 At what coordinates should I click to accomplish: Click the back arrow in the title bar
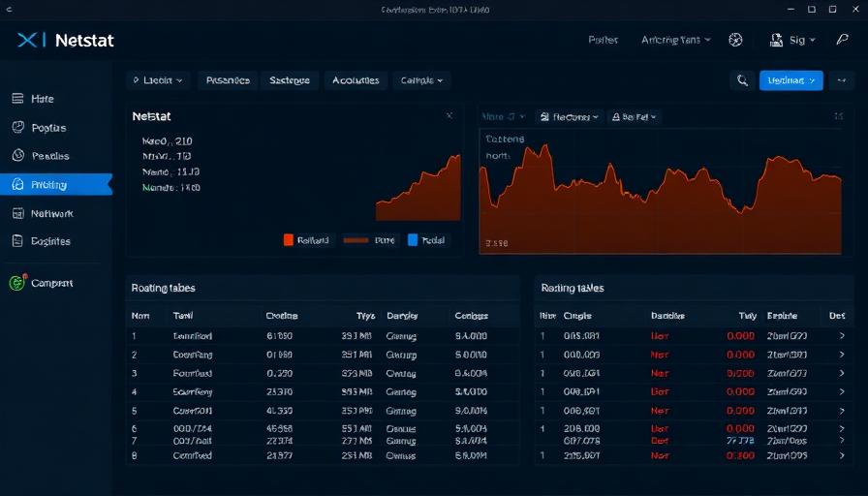[10, 10]
